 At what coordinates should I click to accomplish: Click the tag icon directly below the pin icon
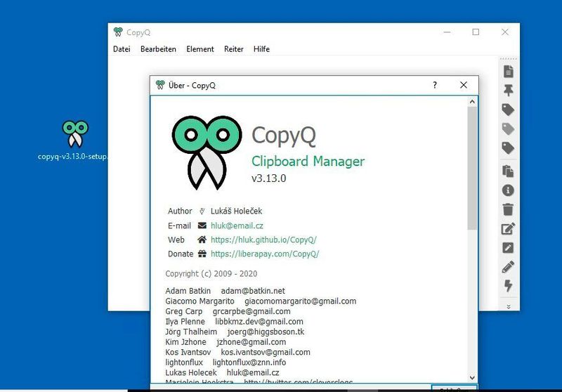(508, 110)
